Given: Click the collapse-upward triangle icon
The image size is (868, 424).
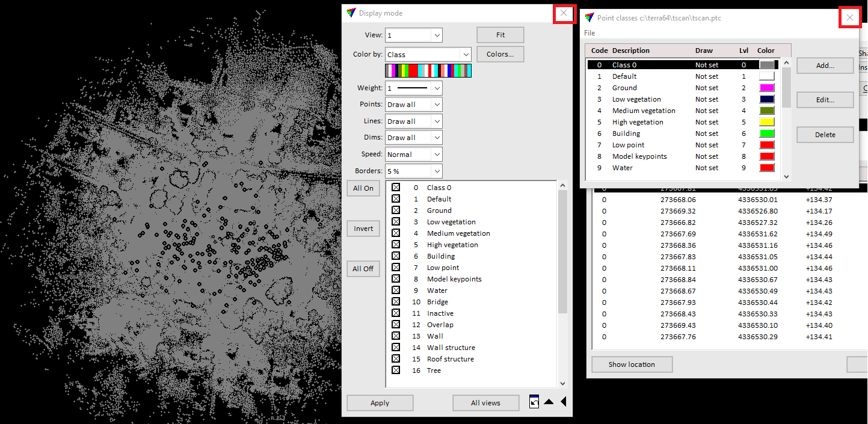Looking at the screenshot, I should (549, 402).
